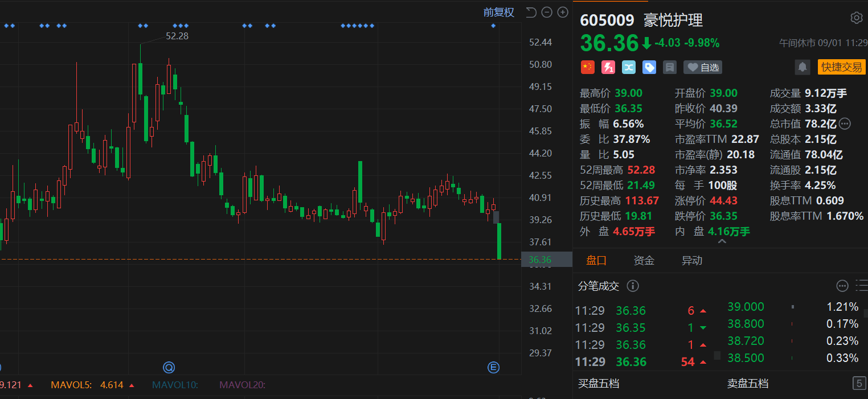Click the teal shuffle arrows icon
This screenshot has width=868, height=399.
click(629, 67)
